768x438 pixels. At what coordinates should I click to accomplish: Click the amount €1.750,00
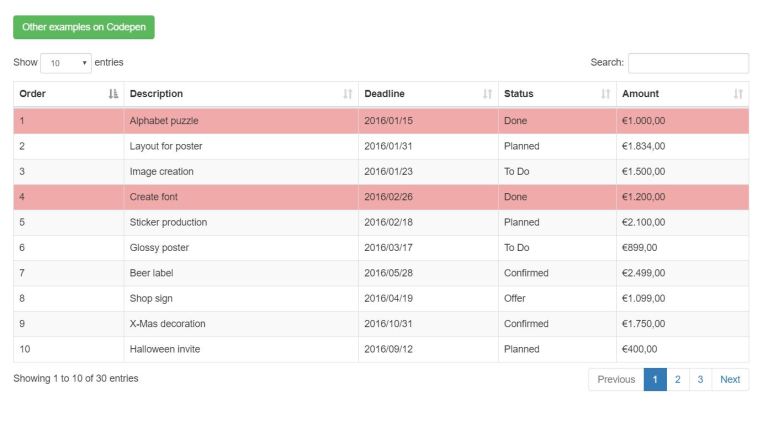[644, 324]
